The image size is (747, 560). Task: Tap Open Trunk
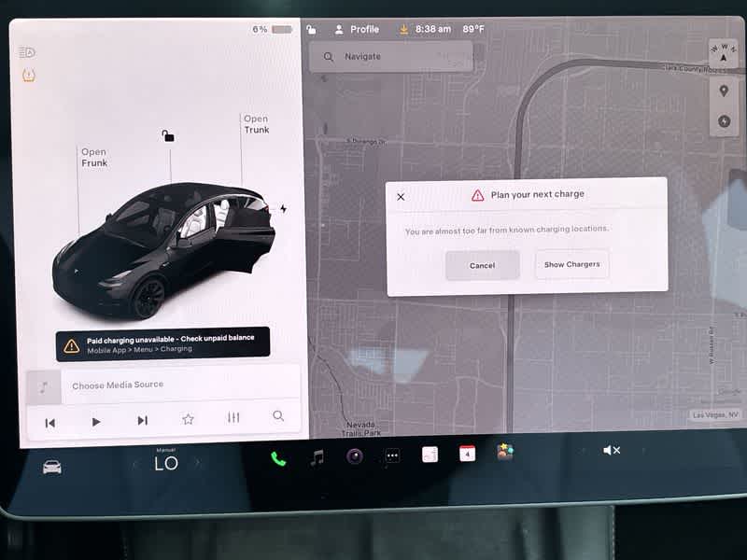click(256, 124)
